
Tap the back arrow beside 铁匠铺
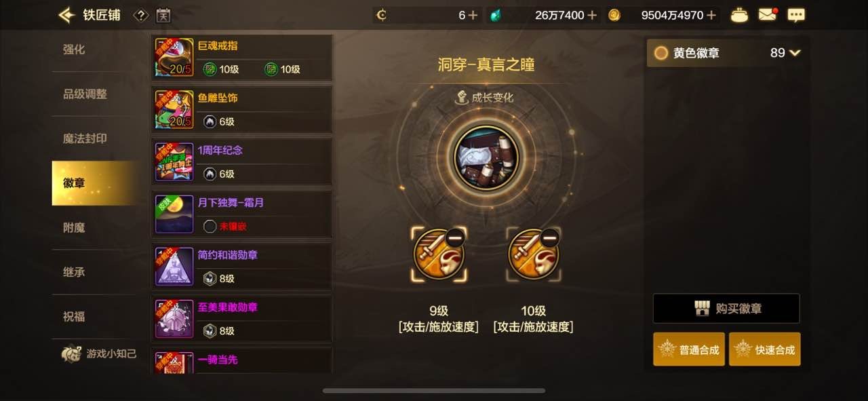66,15
